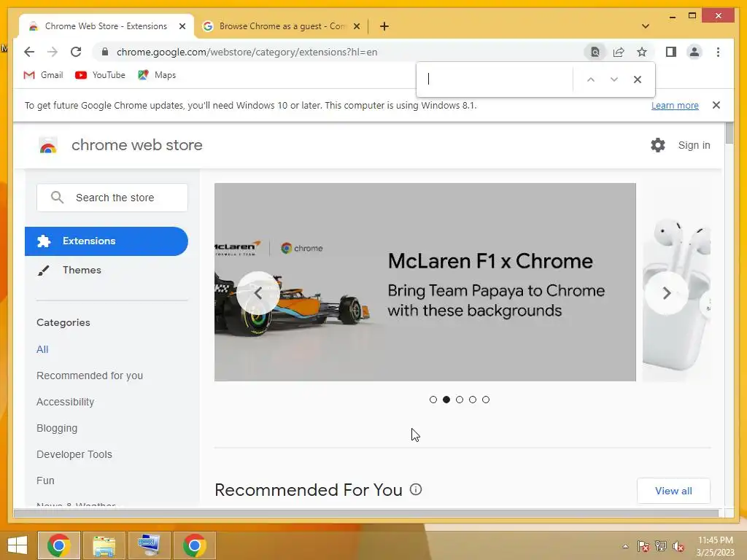This screenshot has width=747, height=560.
Task: Jump to next find result
Action: [x=614, y=79]
